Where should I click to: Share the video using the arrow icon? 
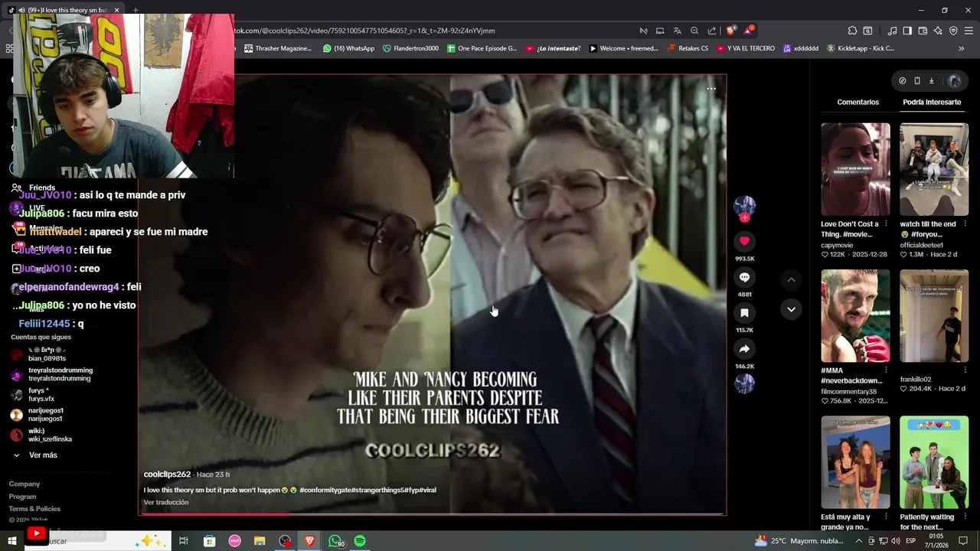(744, 349)
